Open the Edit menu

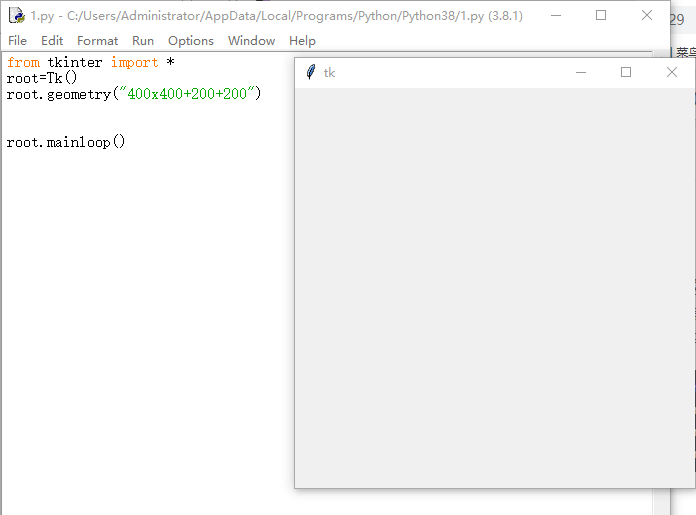[52, 41]
